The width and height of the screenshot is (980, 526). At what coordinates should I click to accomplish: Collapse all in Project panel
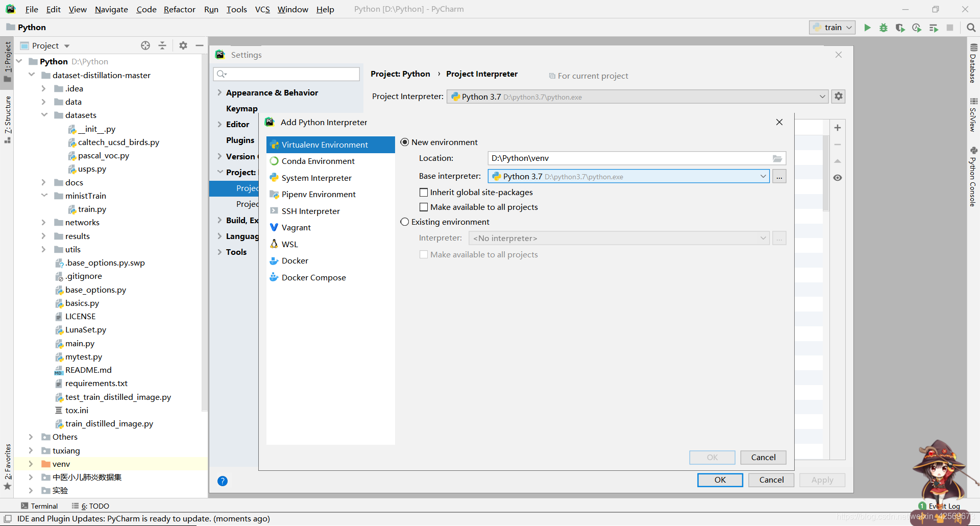[162, 45]
